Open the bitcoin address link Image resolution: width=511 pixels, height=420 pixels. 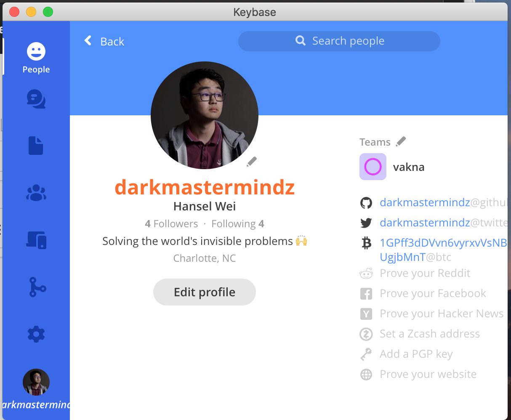[x=443, y=250]
